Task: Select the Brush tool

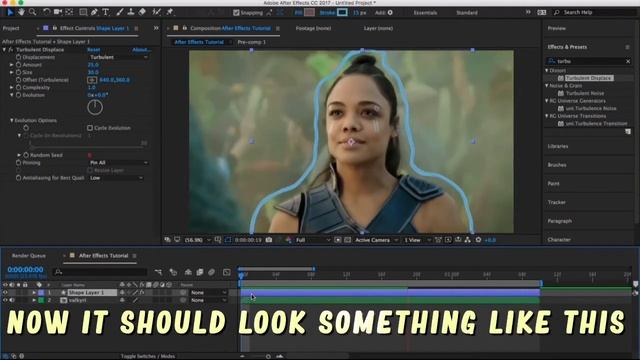Action: [x=120, y=12]
